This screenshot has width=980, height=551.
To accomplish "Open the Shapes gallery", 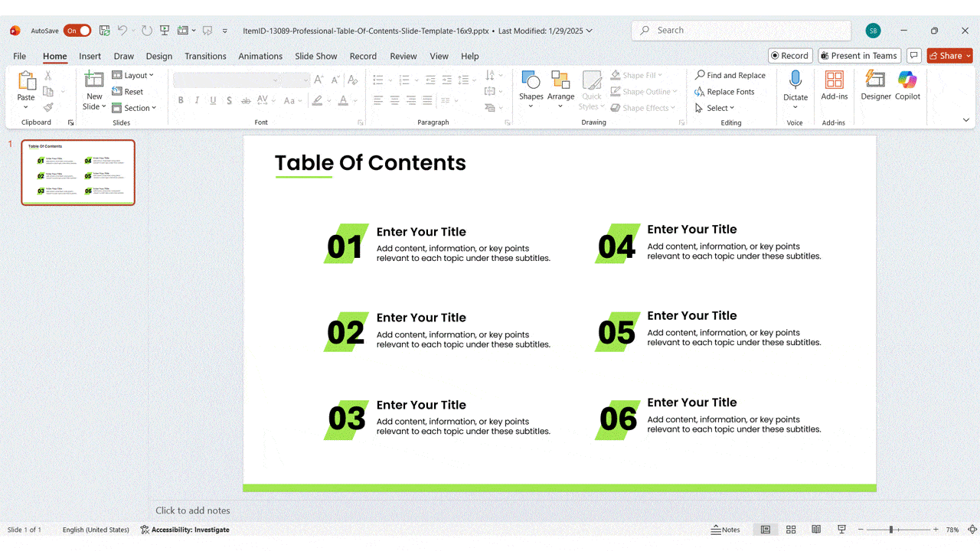I will click(x=531, y=86).
